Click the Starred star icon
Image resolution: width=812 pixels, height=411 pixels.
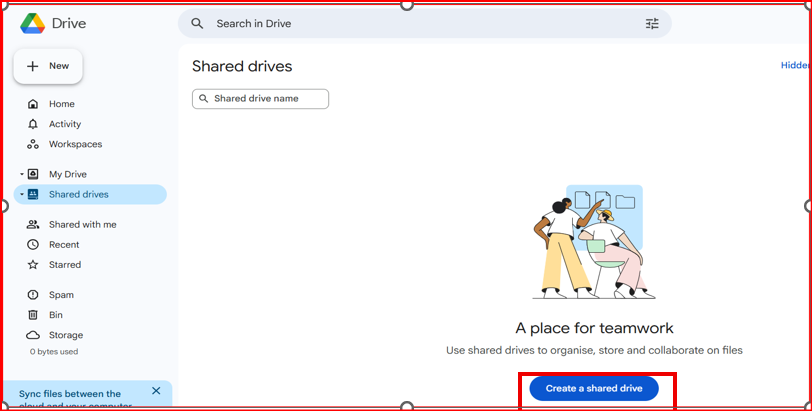click(x=33, y=265)
